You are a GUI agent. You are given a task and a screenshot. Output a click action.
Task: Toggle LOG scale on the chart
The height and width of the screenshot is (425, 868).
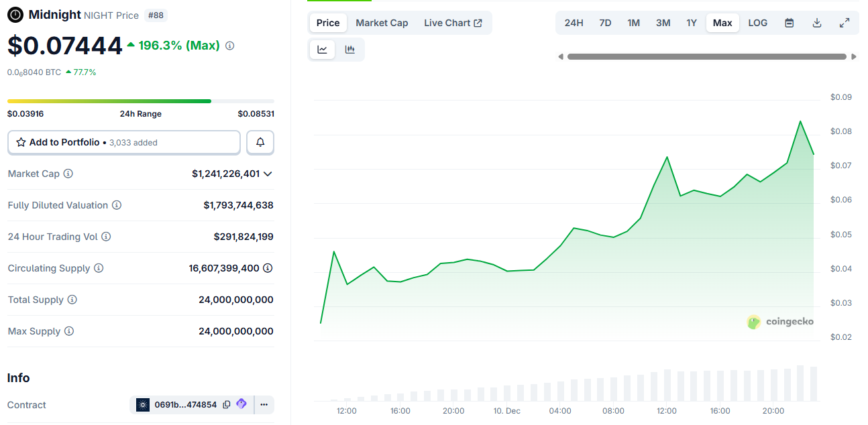757,22
